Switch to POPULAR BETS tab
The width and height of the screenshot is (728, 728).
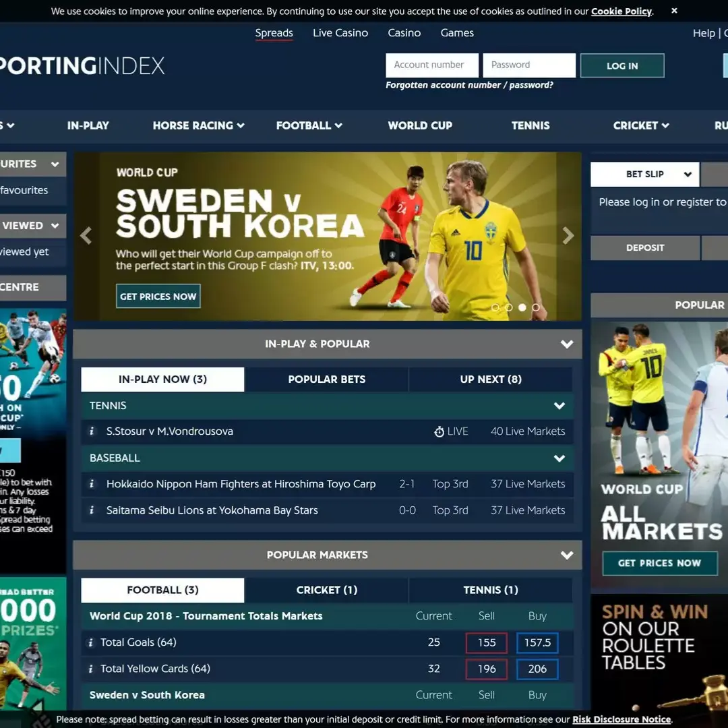(x=326, y=380)
